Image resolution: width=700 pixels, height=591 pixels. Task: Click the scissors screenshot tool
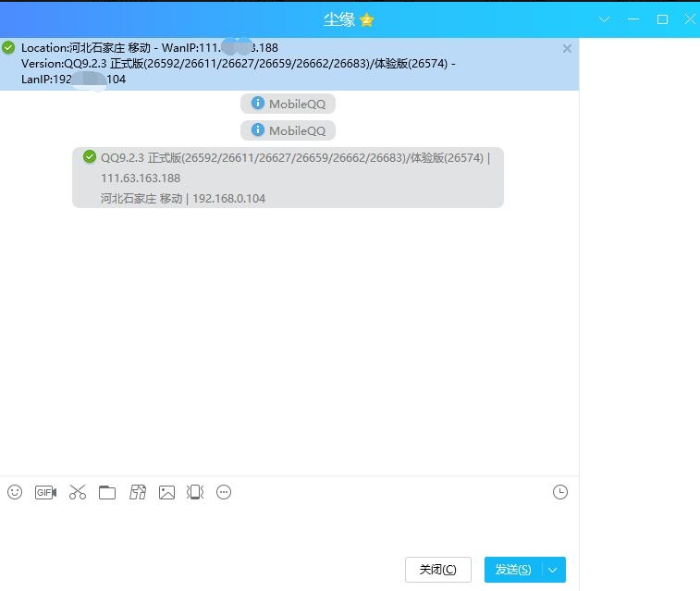tap(77, 493)
